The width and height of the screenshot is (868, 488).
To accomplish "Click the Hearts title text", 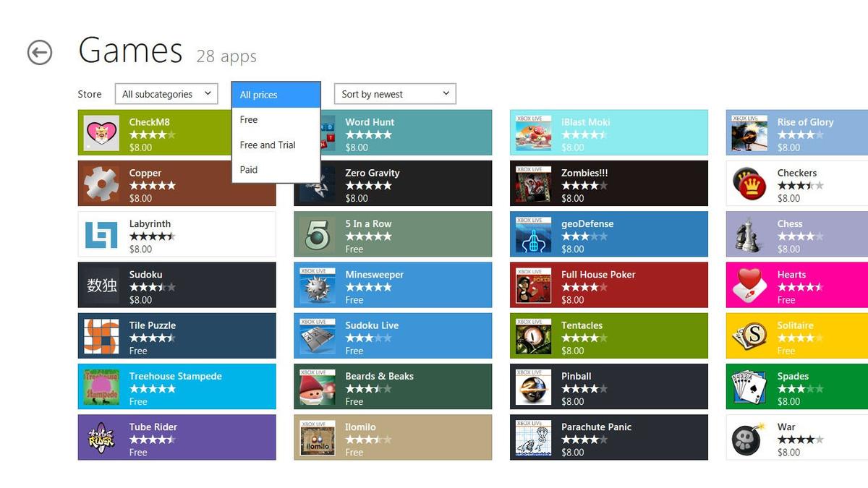I will point(791,275).
